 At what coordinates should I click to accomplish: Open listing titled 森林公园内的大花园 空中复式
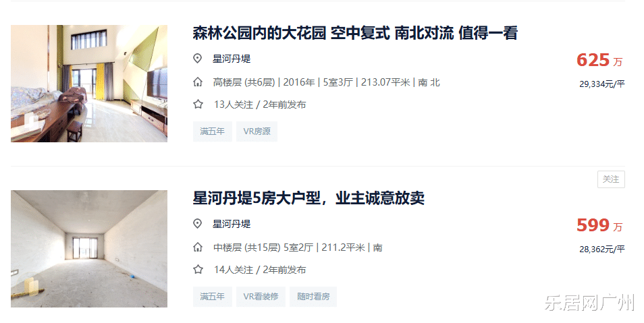pos(355,33)
